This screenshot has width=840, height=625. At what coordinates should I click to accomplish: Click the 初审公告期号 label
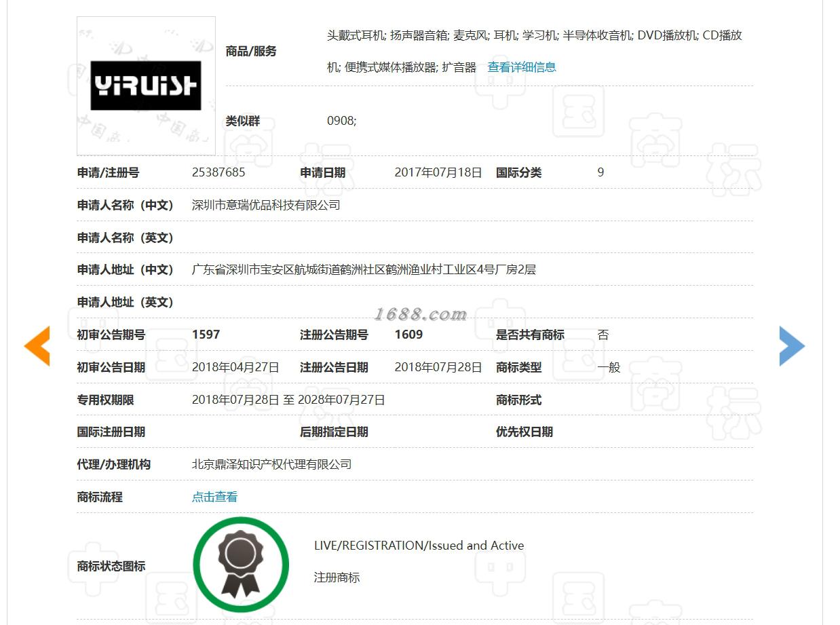[x=111, y=335]
